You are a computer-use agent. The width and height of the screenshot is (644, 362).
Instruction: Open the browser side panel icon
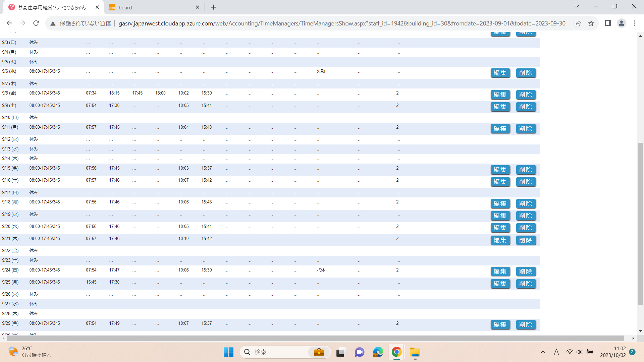pos(608,23)
